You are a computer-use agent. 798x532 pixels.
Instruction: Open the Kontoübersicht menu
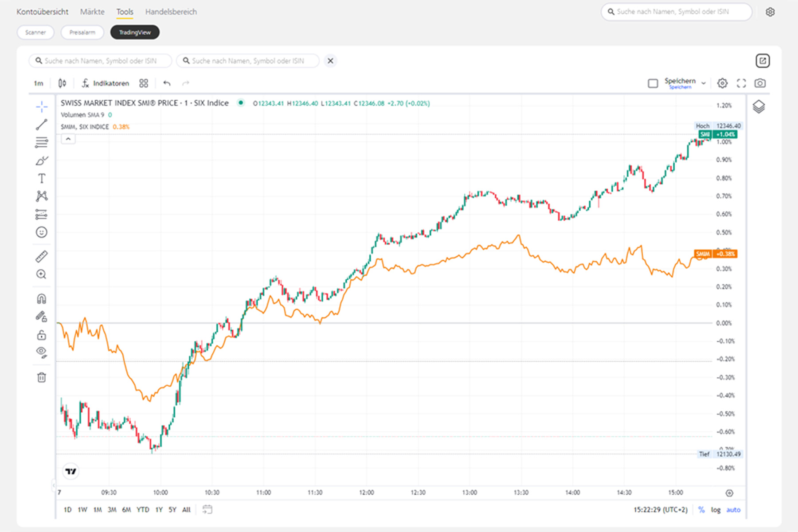(x=43, y=12)
